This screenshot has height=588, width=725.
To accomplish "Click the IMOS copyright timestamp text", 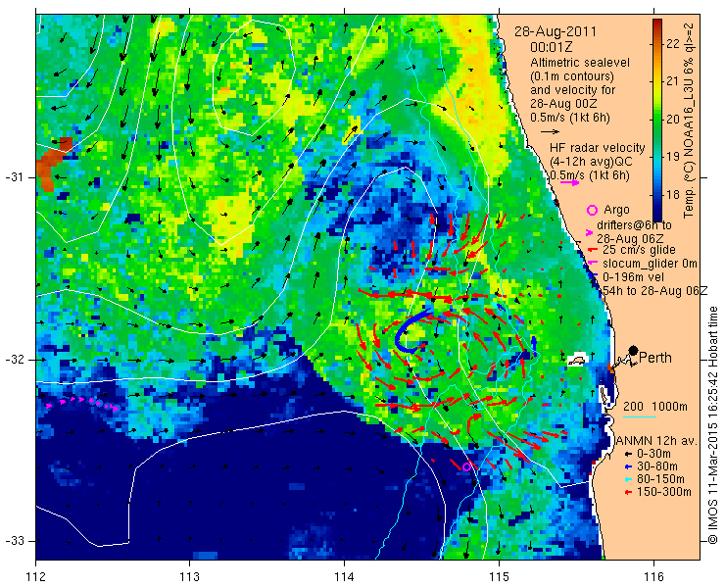I will (713, 425).
